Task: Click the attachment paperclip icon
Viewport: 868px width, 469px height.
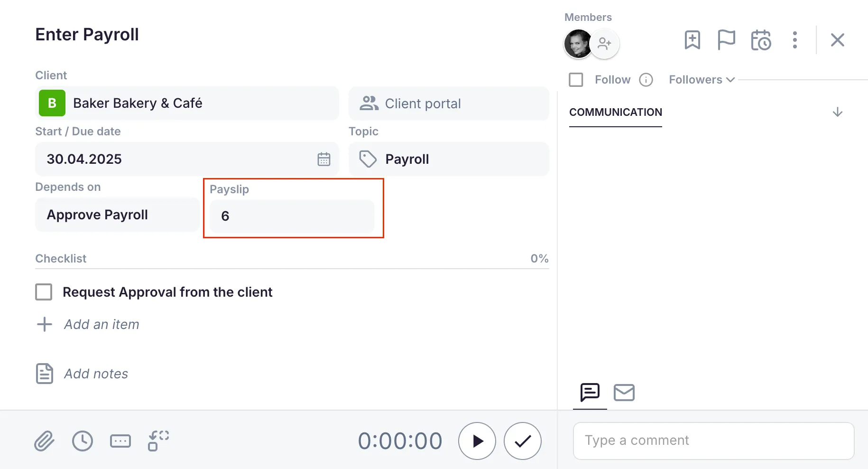Action: pyautogui.click(x=44, y=441)
